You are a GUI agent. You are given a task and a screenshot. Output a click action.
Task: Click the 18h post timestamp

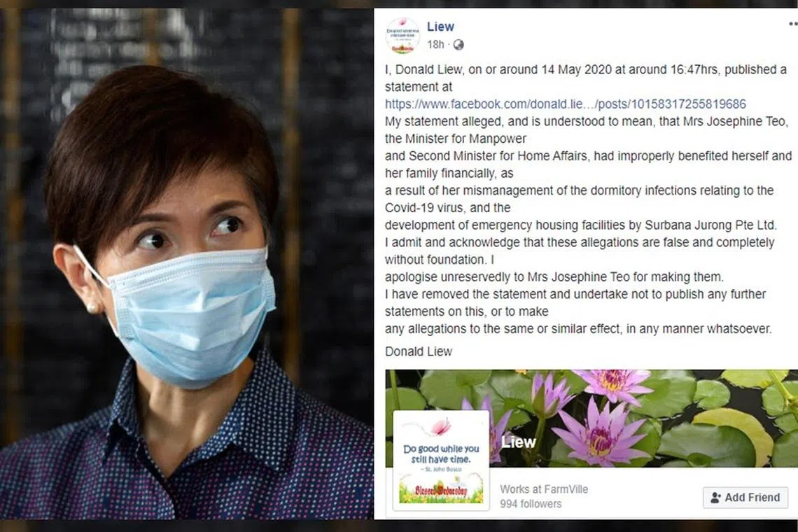point(435,45)
